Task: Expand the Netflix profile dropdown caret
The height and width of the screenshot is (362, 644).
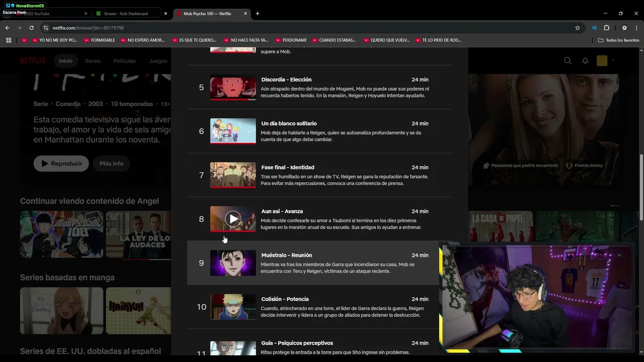Action: pyautogui.click(x=613, y=61)
